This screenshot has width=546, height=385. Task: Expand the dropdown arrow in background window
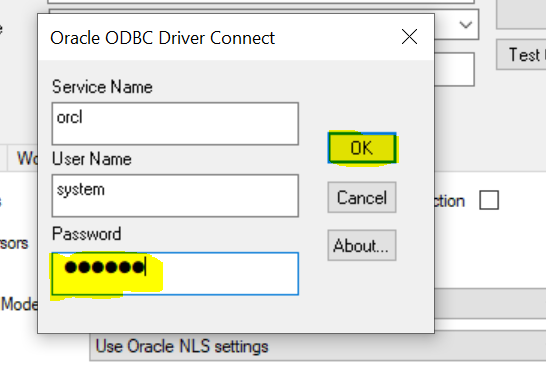(466, 25)
